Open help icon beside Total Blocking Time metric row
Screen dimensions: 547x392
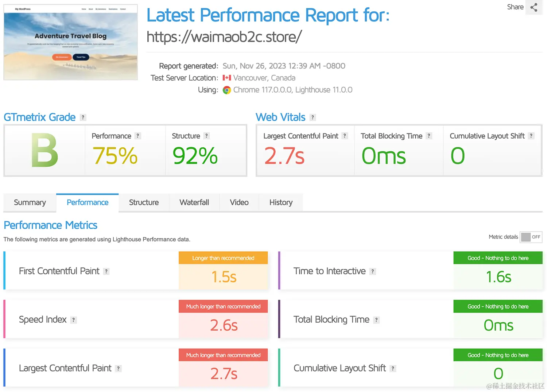coord(376,320)
